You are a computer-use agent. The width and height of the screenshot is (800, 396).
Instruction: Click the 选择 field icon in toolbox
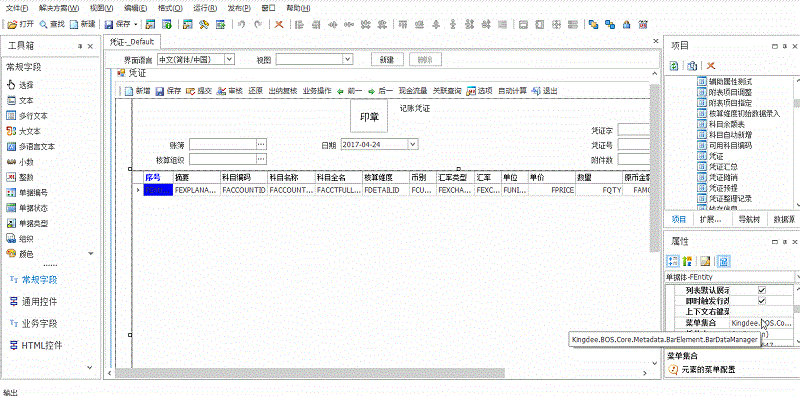(11, 85)
